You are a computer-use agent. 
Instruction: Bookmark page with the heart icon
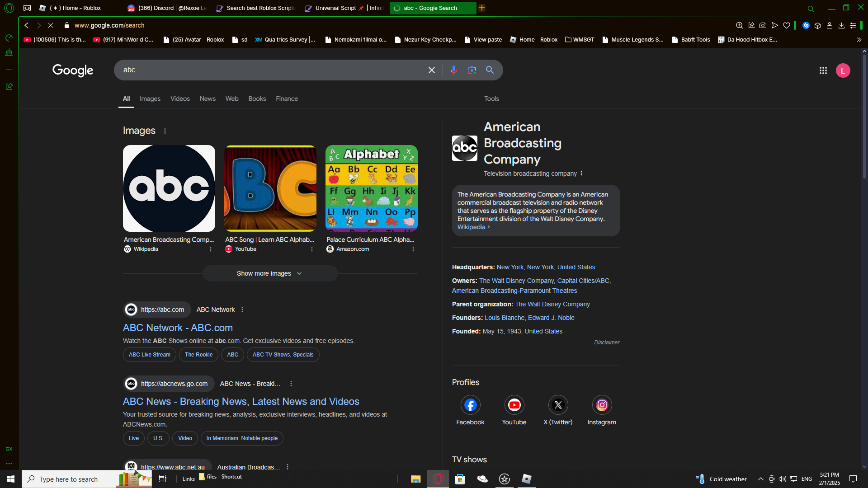(x=787, y=25)
